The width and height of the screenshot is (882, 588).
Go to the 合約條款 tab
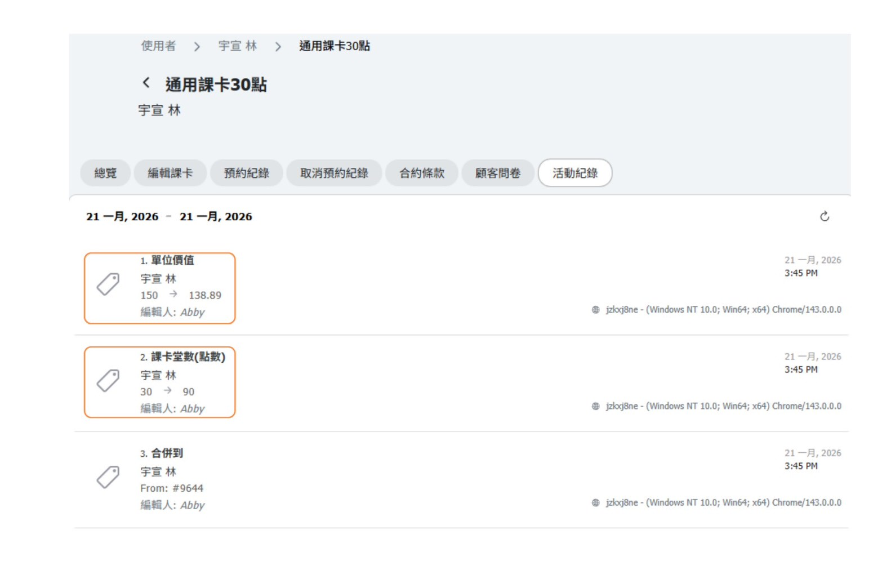point(421,173)
